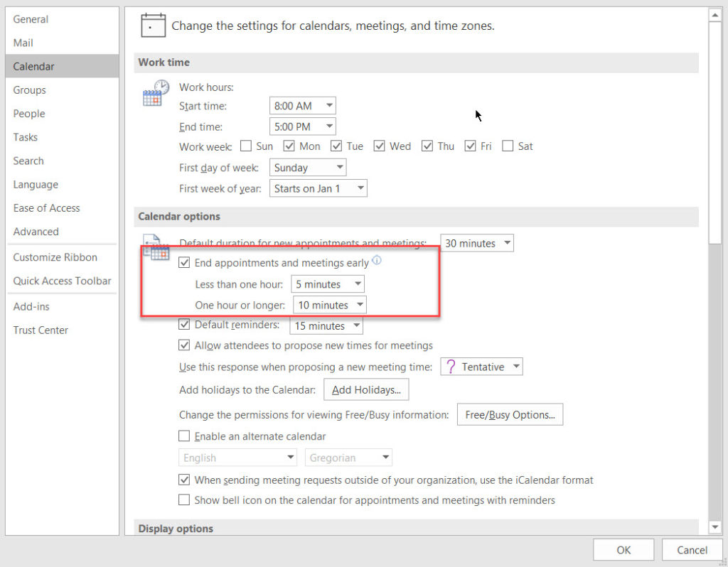Click the calendar icon next to the settings header

pyautogui.click(x=153, y=26)
